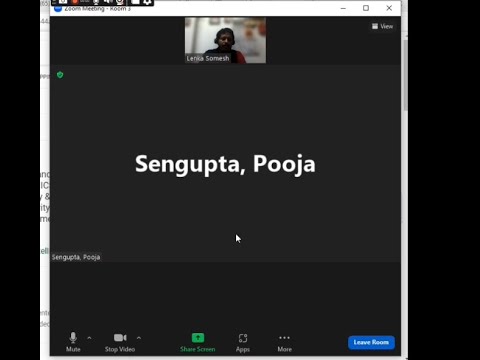This screenshot has width=480, height=360.
Task: Leave the breakout room
Action: (x=371, y=342)
